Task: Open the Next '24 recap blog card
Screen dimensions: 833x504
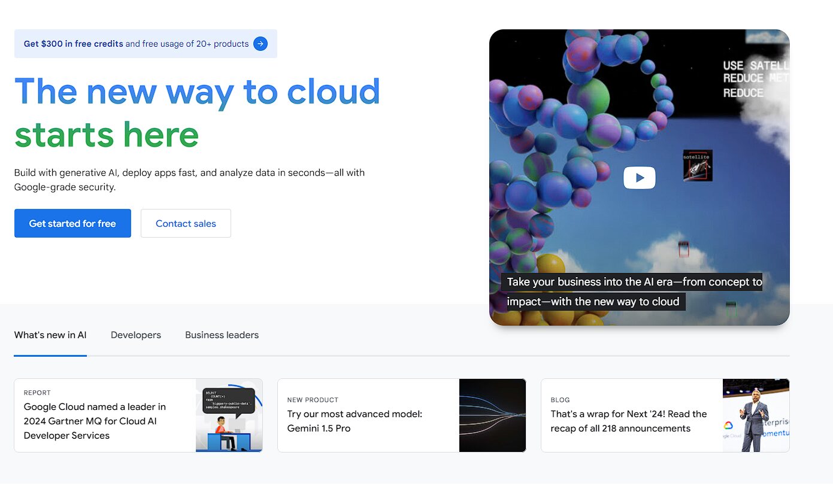Action: coord(665,415)
